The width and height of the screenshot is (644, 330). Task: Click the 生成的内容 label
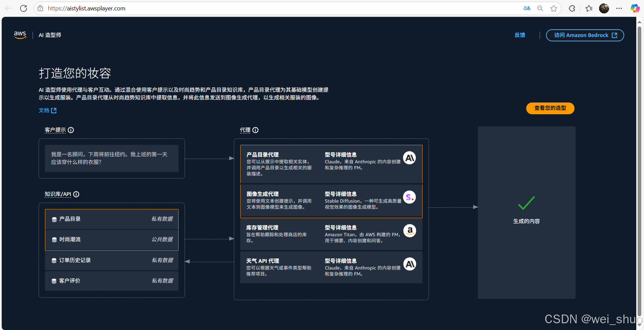[527, 221]
